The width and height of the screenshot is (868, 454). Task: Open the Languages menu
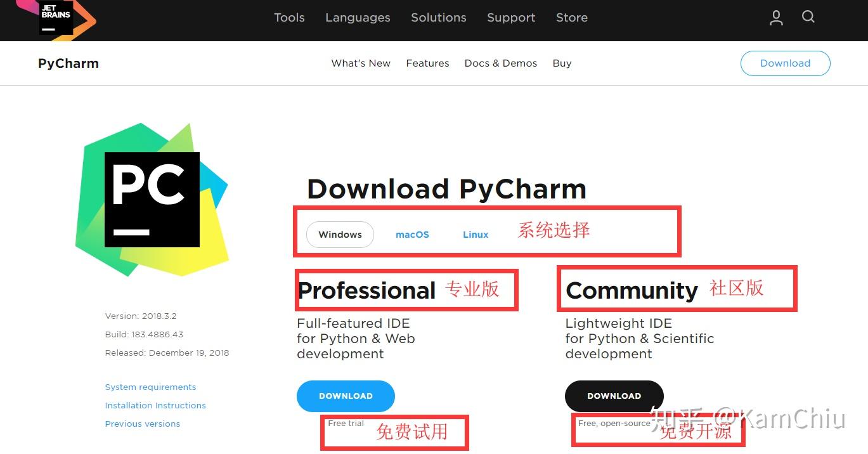coord(357,18)
